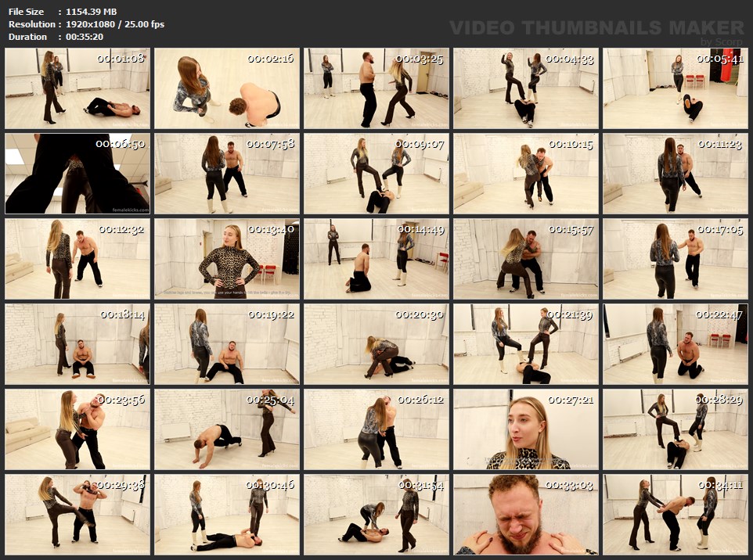Open the frame at 00:13:40
The height and width of the screenshot is (560, 753).
tap(227, 259)
